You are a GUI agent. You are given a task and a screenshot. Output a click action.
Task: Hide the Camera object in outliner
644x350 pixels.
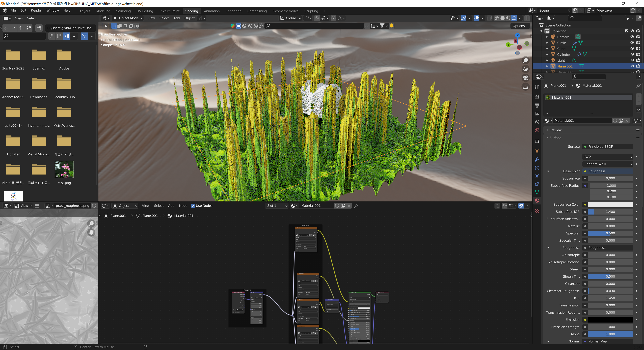coord(632,37)
